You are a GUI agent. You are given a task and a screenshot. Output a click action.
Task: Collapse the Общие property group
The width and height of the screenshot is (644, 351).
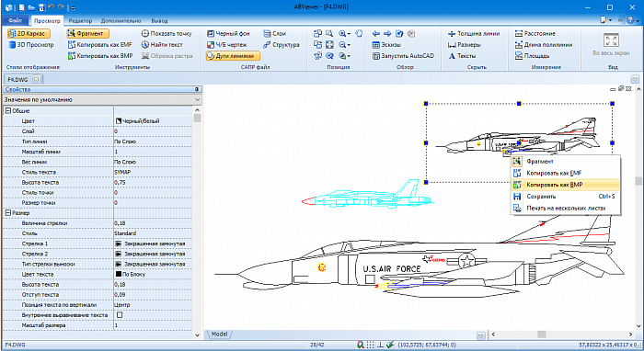click(7, 110)
